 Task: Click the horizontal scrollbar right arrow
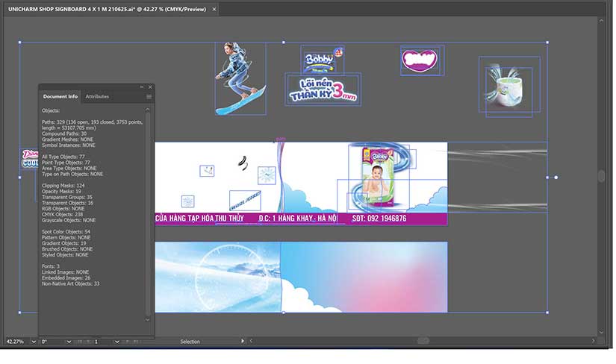(x=593, y=341)
